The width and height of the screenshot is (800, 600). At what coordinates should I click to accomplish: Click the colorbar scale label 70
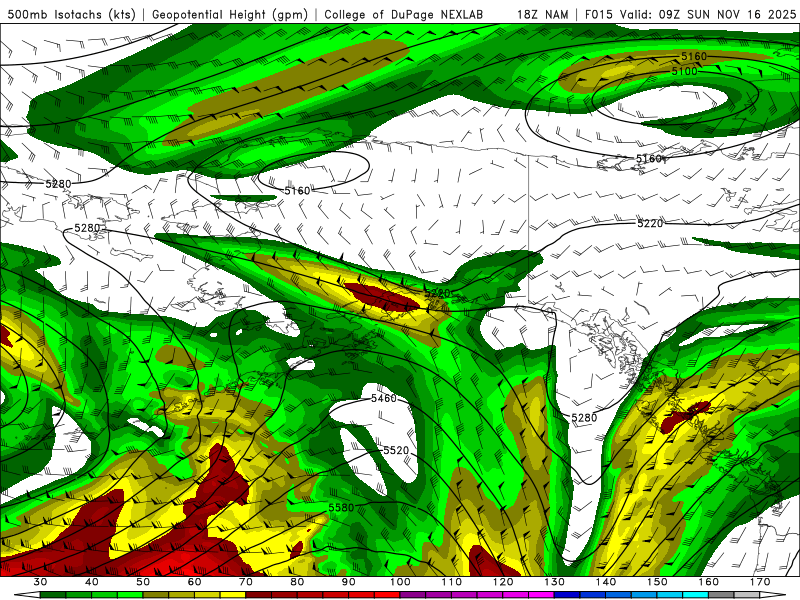[x=245, y=582]
